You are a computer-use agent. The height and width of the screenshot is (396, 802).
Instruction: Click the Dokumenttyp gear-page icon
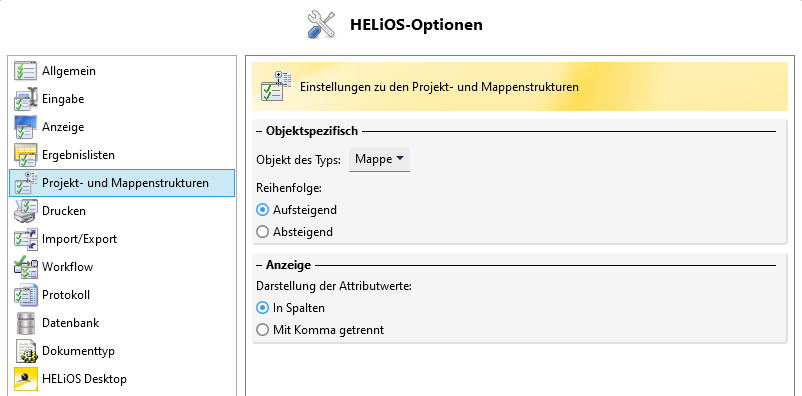(x=27, y=351)
